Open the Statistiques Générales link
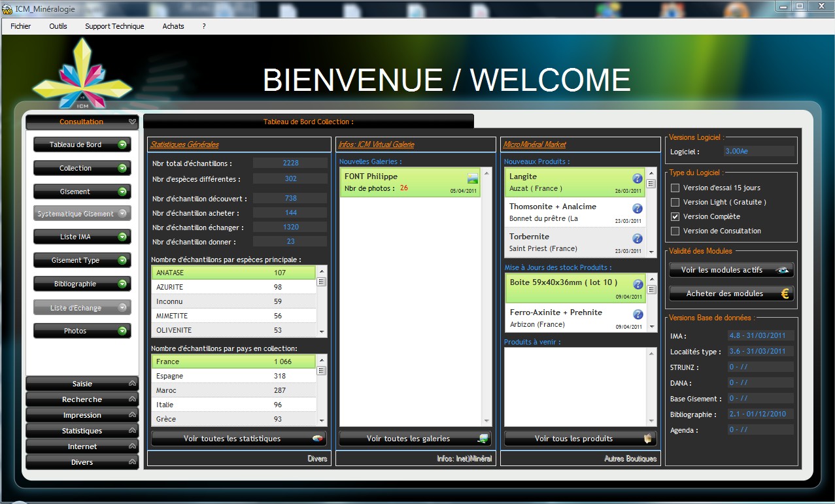The image size is (835, 504). pyautogui.click(x=185, y=144)
